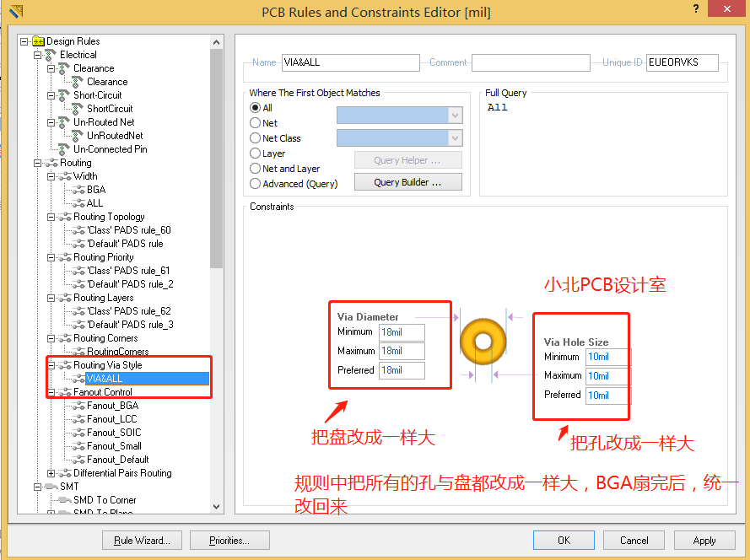
Task: Click the Electrical category icon
Action: tap(51, 55)
